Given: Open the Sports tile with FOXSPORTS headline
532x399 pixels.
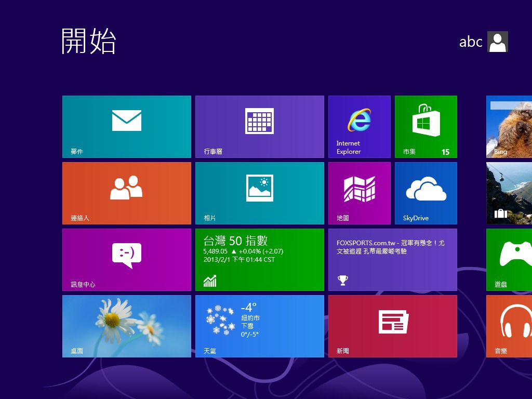Looking at the screenshot, I should coord(393,260).
